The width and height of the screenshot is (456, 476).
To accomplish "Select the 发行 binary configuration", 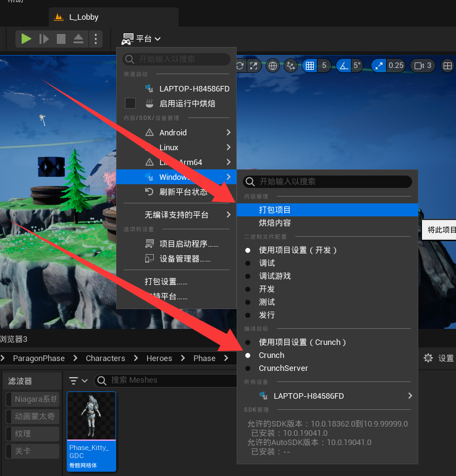I will pyautogui.click(x=267, y=315).
